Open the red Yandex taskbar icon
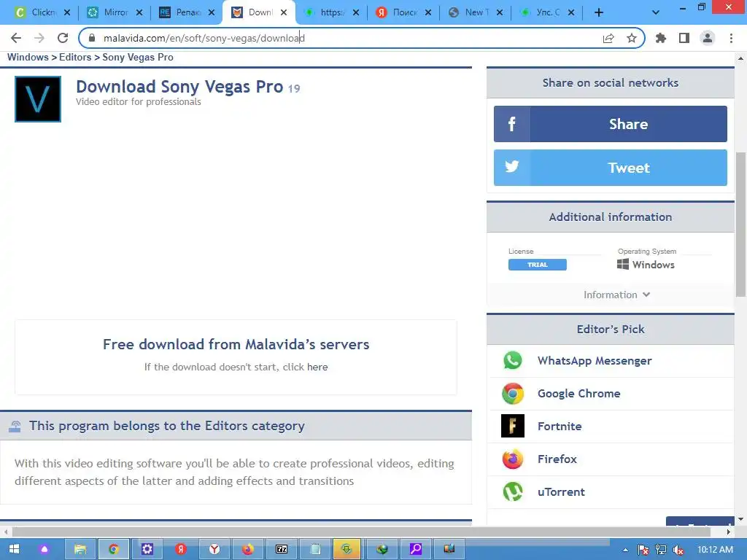 pyautogui.click(x=181, y=549)
